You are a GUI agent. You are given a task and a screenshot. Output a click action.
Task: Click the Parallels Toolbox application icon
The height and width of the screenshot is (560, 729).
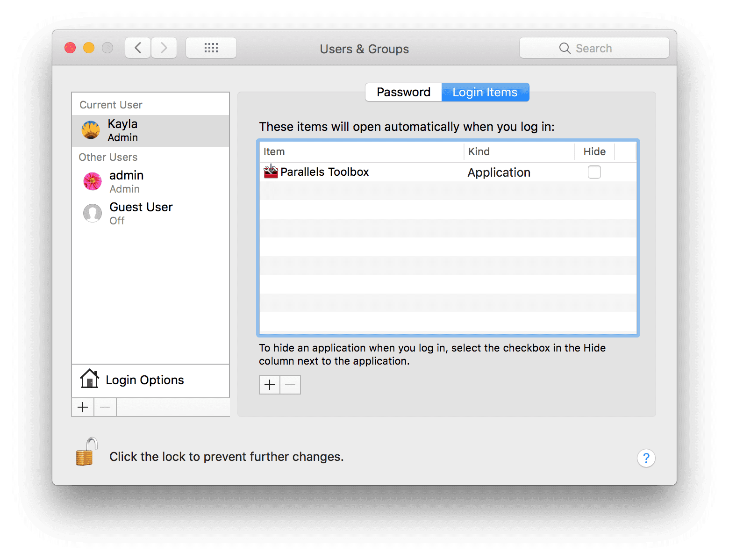pos(270,172)
